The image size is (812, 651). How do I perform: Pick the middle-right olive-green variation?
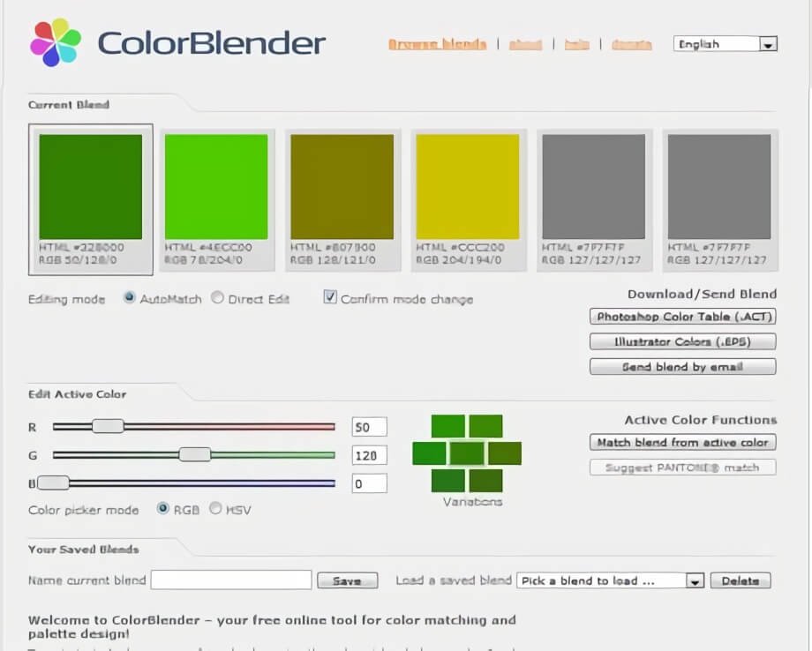click(x=505, y=453)
